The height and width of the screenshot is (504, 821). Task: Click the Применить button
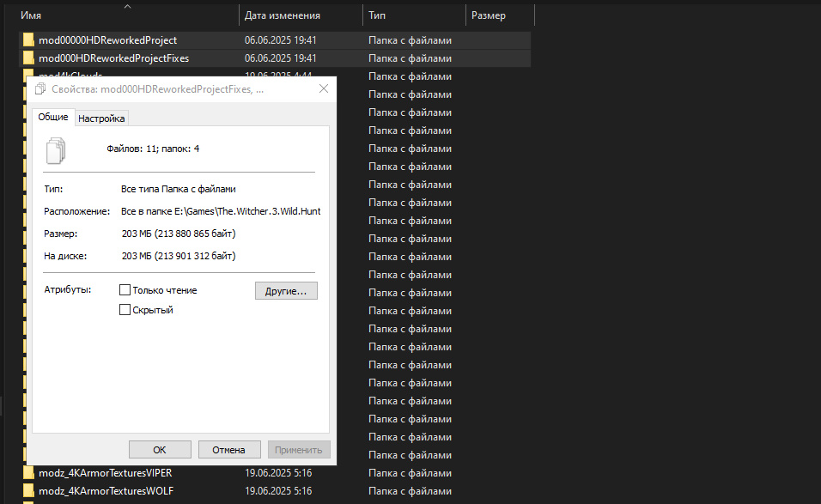(x=299, y=450)
